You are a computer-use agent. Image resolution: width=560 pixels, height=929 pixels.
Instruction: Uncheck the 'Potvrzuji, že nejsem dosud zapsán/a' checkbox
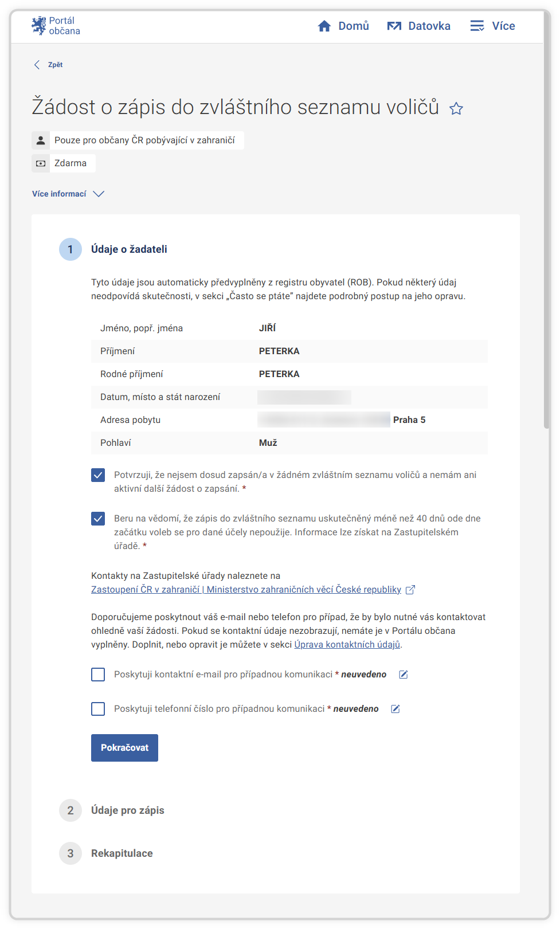point(98,475)
